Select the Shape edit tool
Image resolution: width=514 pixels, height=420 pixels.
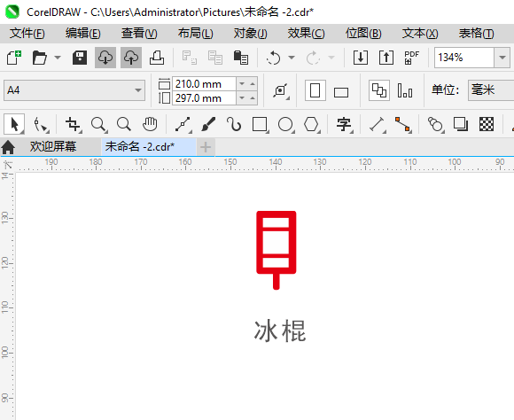(42, 125)
